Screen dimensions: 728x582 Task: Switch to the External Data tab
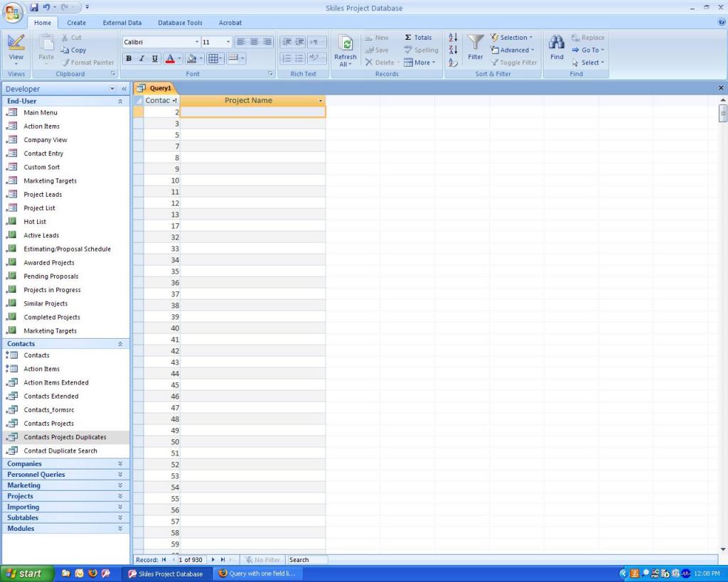point(122,23)
